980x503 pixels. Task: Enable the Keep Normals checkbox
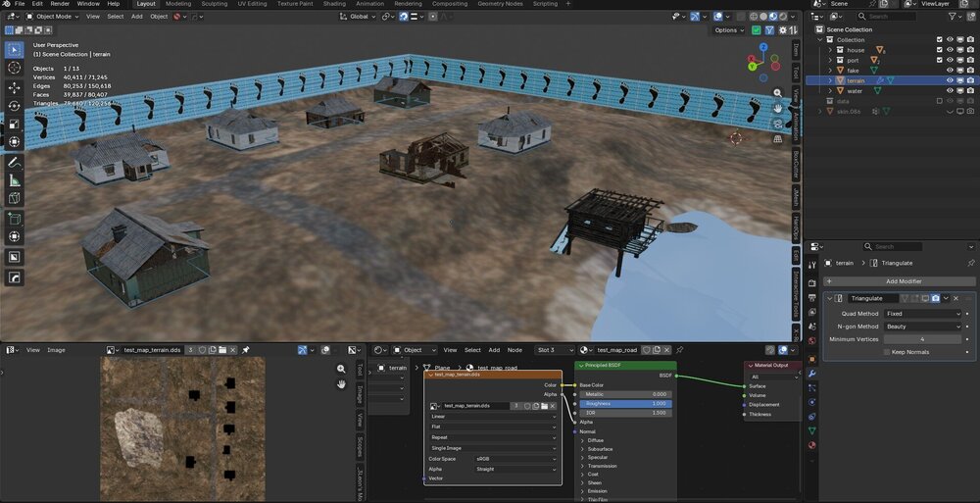pos(886,352)
